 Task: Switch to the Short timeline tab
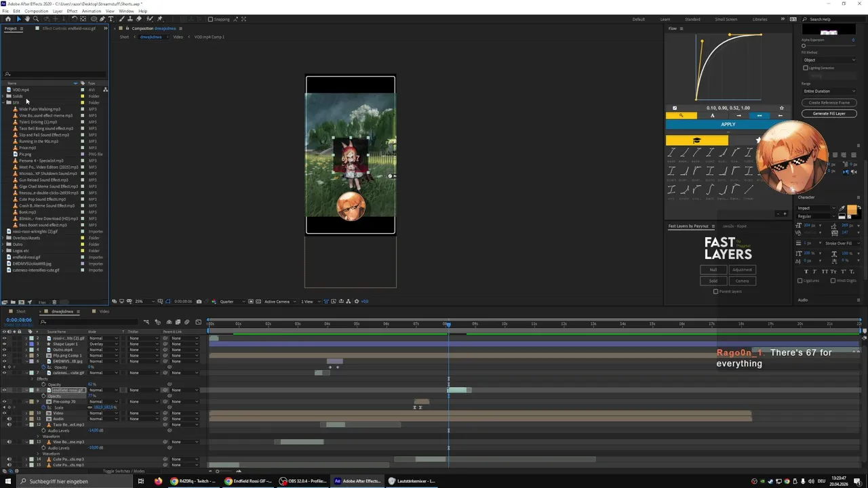click(x=21, y=311)
